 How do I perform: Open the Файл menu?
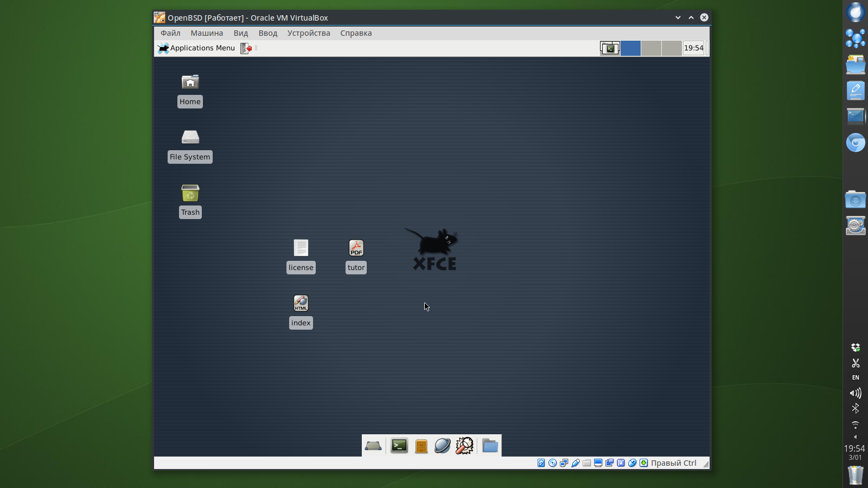tap(170, 33)
